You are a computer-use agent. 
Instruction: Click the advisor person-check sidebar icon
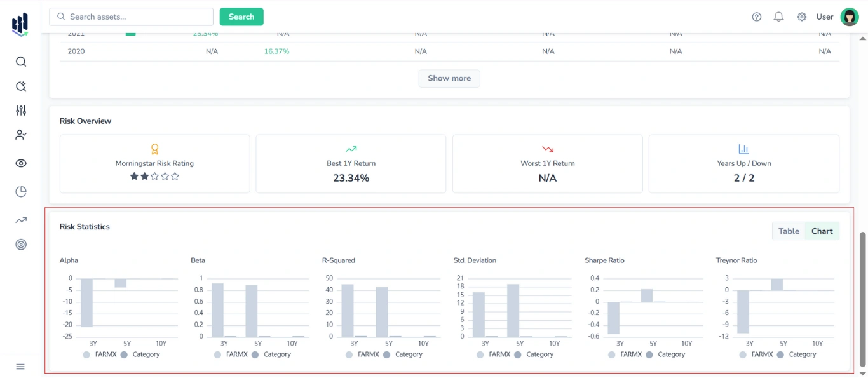pyautogui.click(x=20, y=135)
